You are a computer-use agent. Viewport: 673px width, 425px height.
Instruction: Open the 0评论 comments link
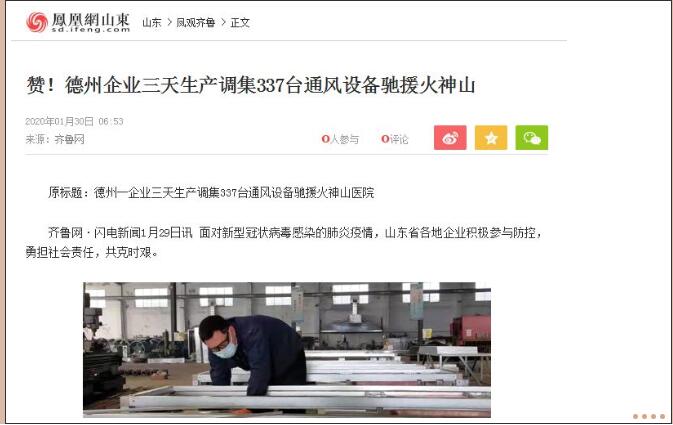tap(394, 139)
